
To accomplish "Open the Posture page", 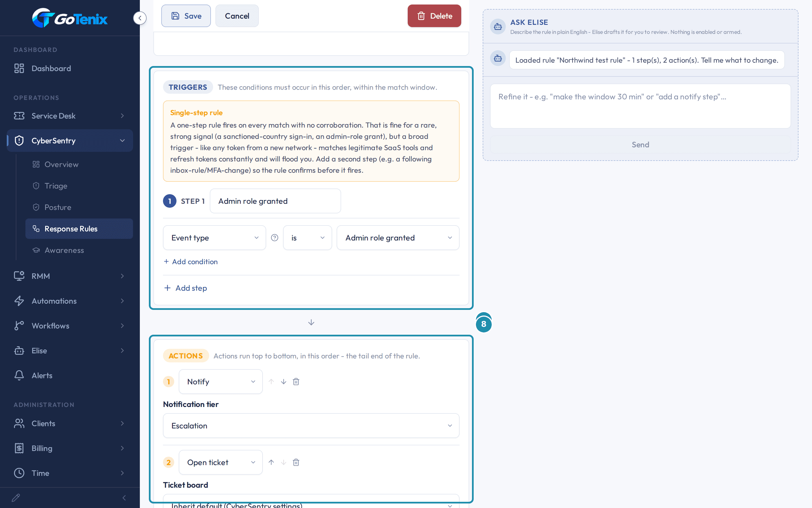I will click(x=79, y=207).
